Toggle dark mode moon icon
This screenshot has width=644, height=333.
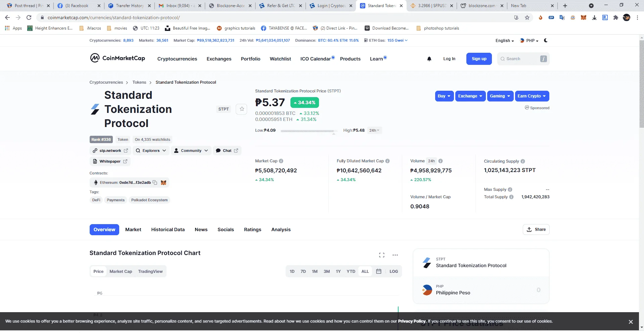pyautogui.click(x=546, y=40)
